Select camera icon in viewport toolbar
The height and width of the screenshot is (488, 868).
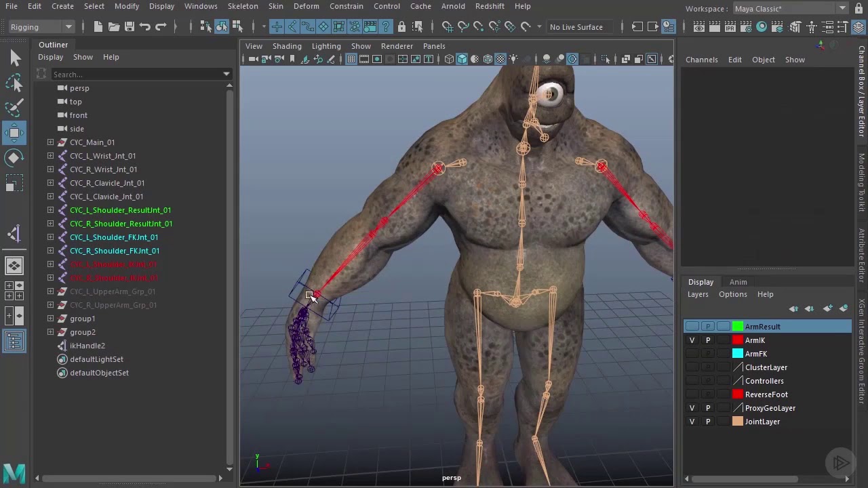pyautogui.click(x=253, y=59)
